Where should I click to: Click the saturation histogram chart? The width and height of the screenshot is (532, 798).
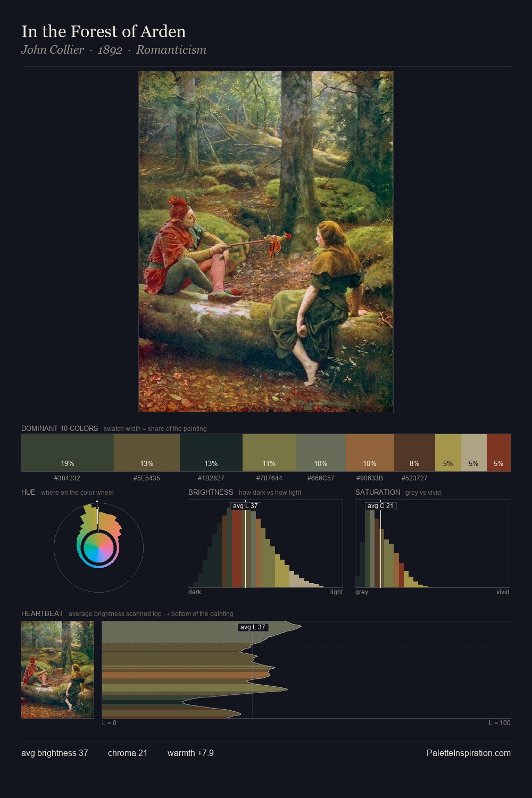(433, 544)
